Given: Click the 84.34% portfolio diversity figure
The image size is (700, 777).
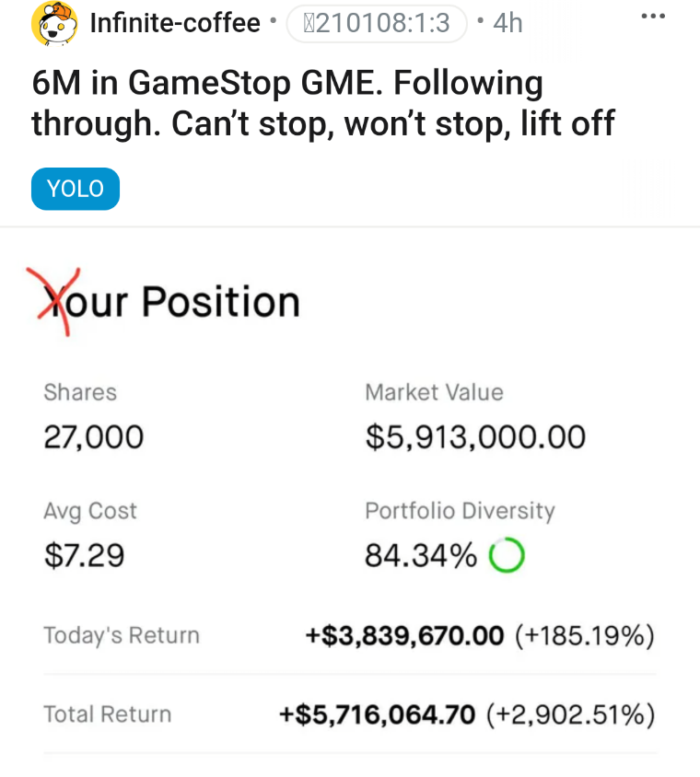Looking at the screenshot, I should [x=421, y=555].
